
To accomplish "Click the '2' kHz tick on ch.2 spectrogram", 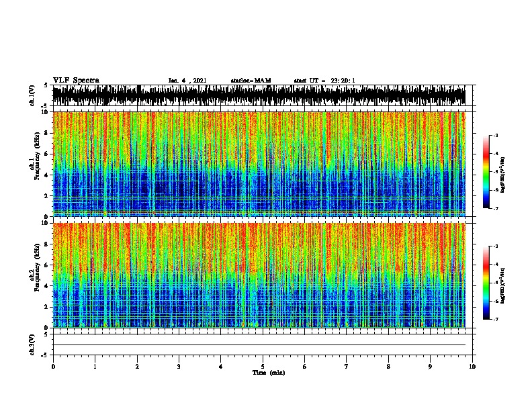I will point(47,307).
